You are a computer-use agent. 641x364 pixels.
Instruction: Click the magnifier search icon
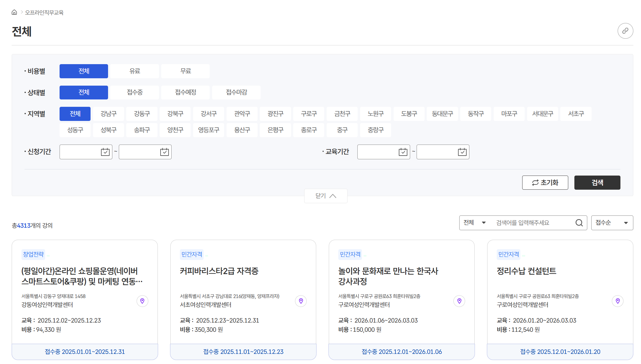pyautogui.click(x=579, y=223)
